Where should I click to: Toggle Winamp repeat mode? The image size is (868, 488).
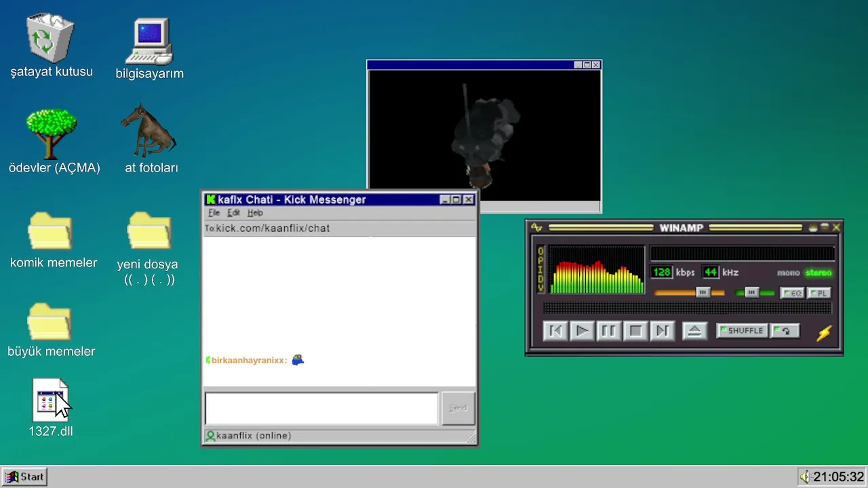click(x=785, y=331)
